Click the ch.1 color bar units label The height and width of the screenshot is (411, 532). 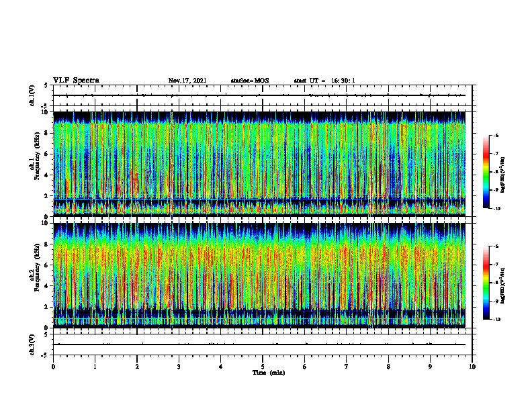(x=503, y=175)
